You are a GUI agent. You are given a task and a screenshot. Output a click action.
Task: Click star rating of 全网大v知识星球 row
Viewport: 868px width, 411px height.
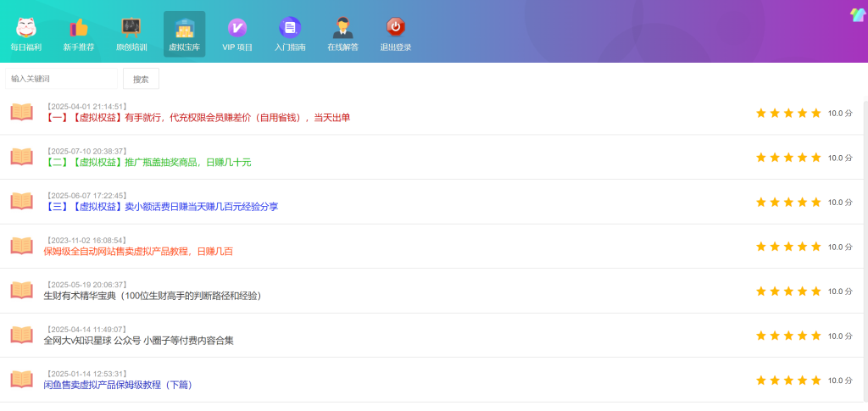tap(788, 336)
